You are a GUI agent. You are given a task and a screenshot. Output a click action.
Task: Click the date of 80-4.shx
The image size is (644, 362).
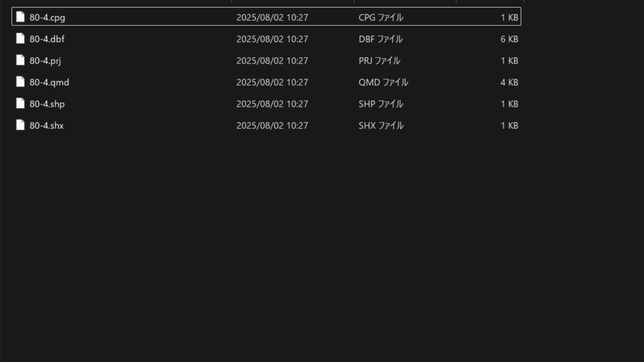click(272, 126)
